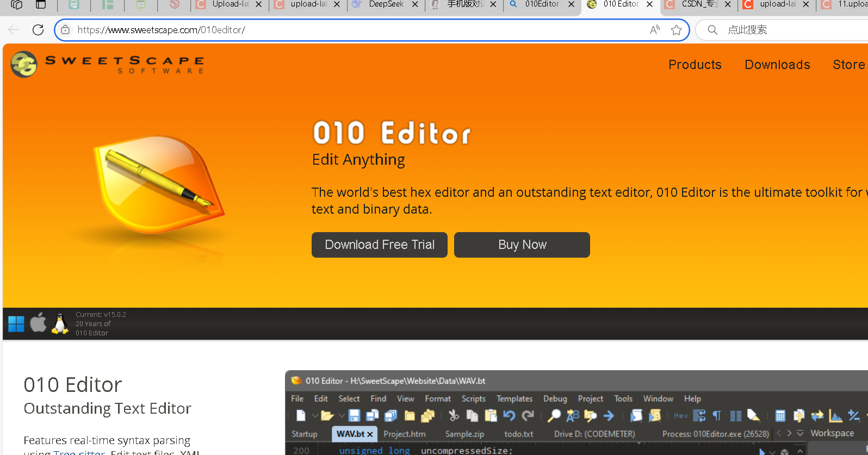
Task: Open the Scripts menu in 010 Editor screenshot
Action: 473,398
